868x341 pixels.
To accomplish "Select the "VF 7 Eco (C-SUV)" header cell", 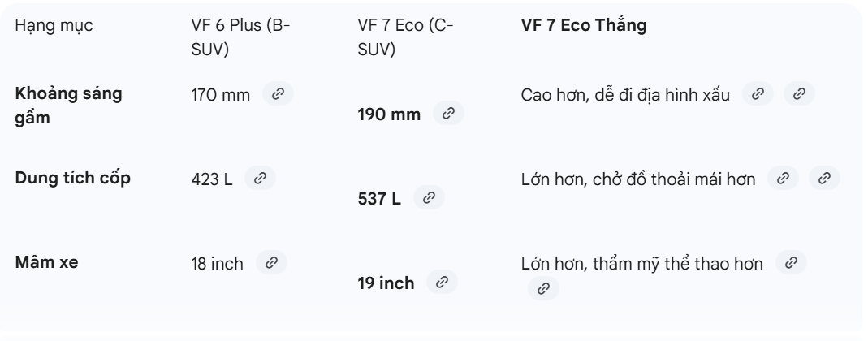I will pyautogui.click(x=406, y=37).
